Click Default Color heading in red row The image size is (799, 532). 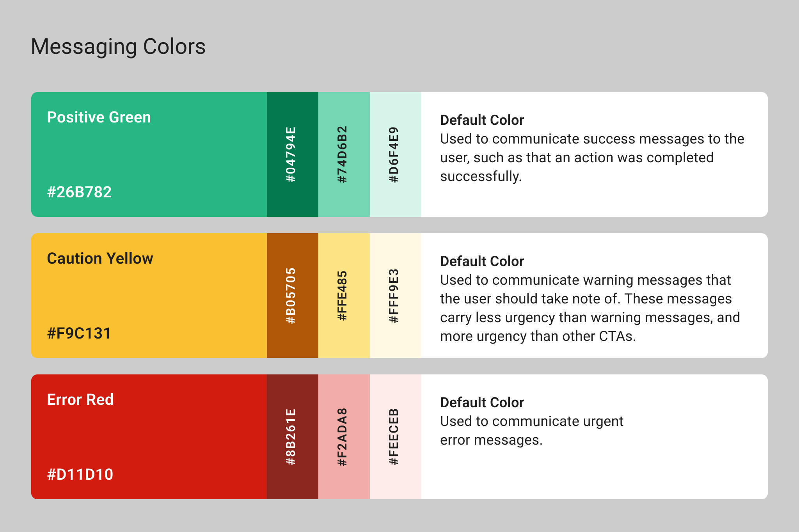click(482, 403)
